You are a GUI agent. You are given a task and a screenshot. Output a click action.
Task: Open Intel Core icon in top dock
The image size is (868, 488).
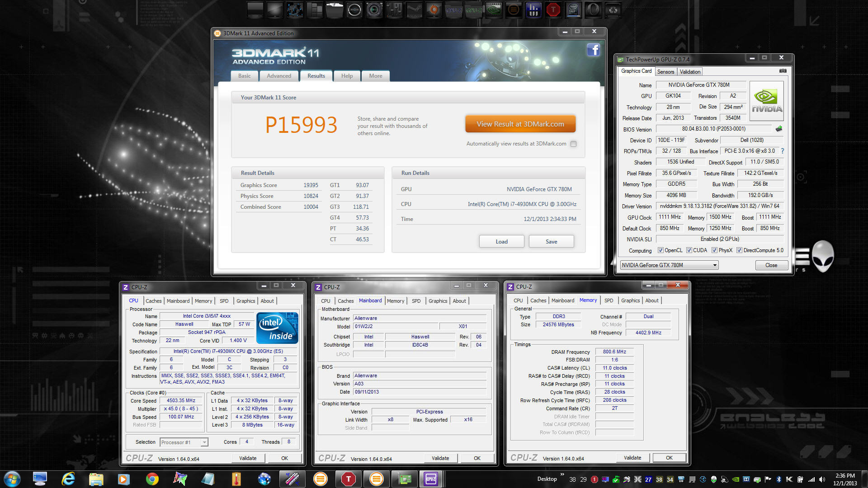[573, 9]
